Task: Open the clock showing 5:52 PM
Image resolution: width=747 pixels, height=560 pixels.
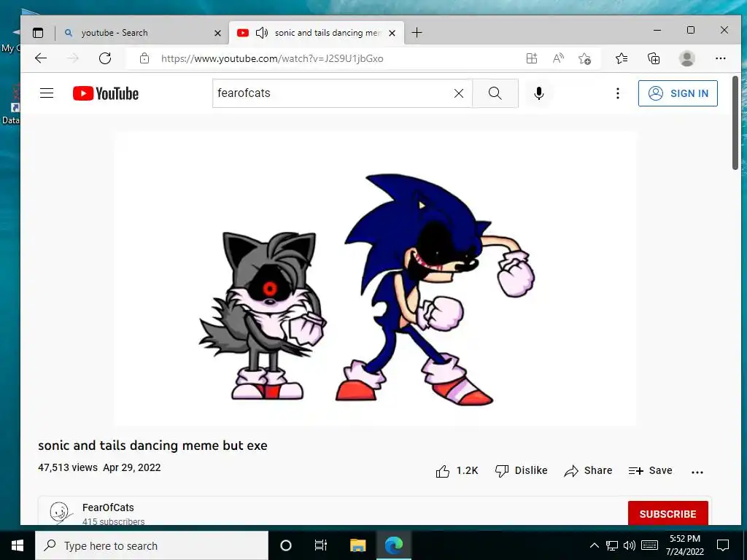Action: point(684,545)
